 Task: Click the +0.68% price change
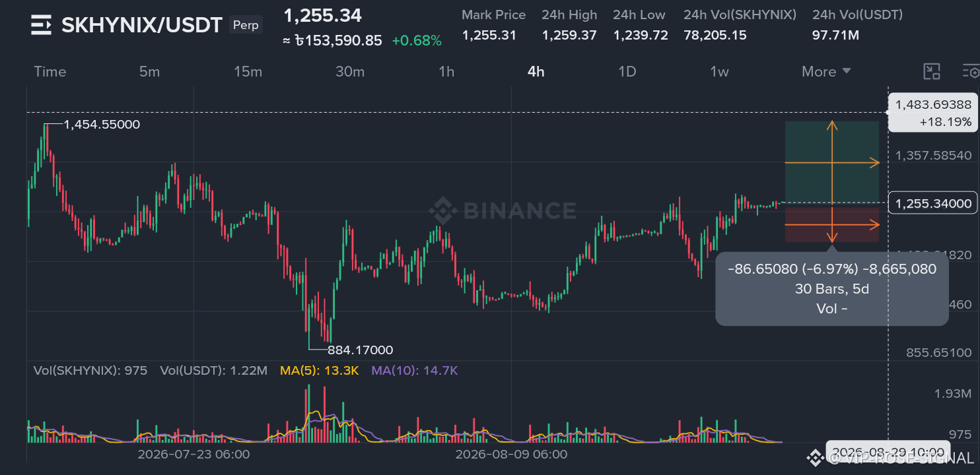pos(417,41)
